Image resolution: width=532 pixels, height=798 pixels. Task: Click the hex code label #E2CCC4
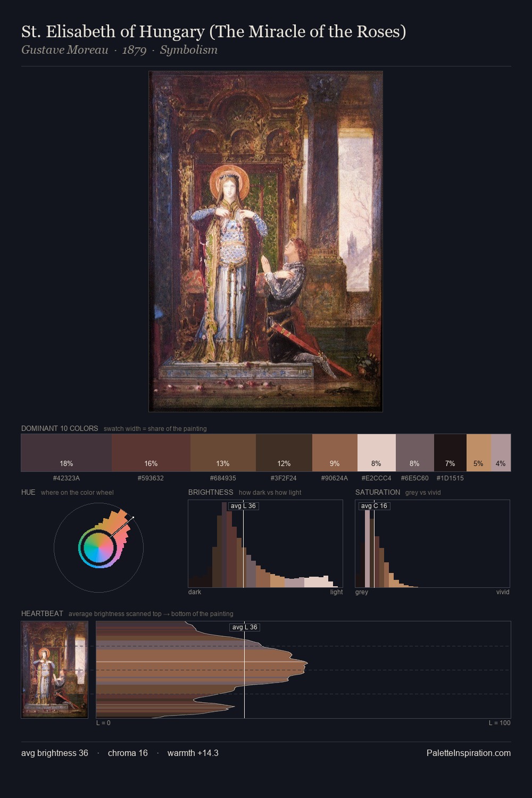click(377, 478)
